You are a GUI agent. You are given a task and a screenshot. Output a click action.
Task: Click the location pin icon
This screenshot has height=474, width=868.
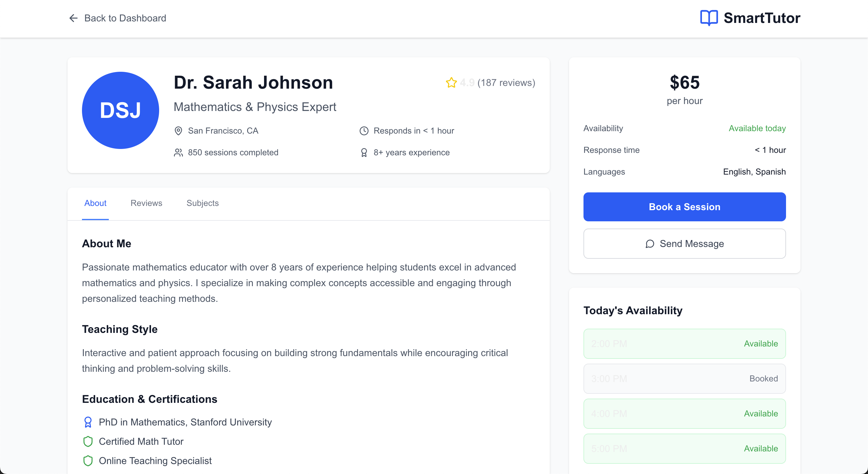[178, 131]
